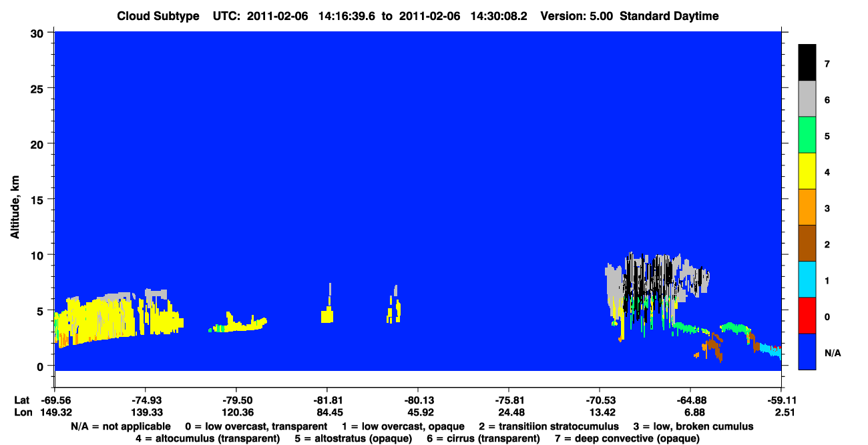Click longitude value 120.36
868x445 pixels.
236,412
